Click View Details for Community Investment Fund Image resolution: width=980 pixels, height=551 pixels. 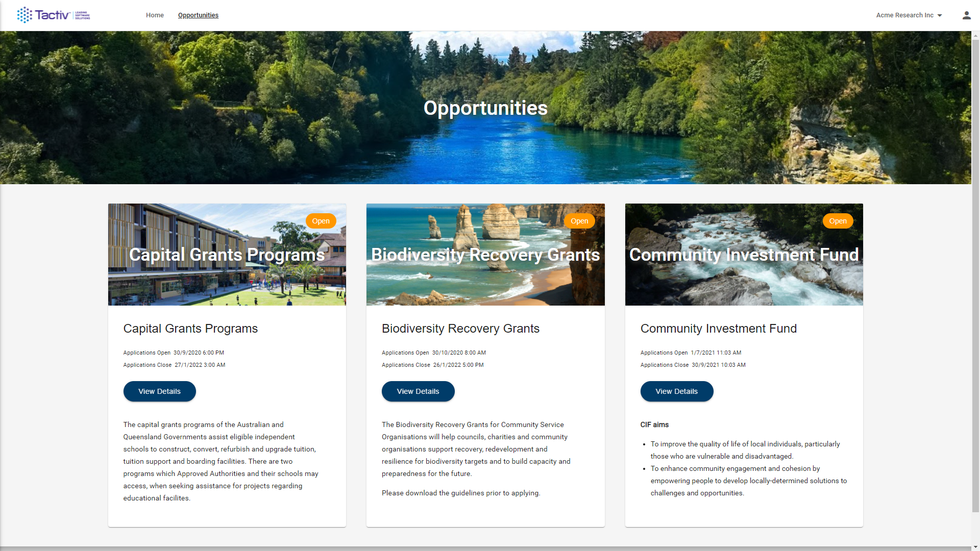coord(676,391)
